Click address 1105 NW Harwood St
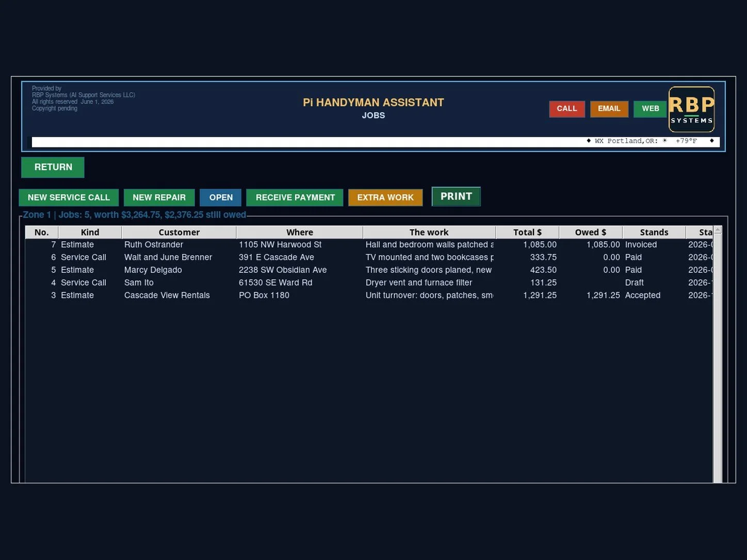747x560 pixels. 280,244
